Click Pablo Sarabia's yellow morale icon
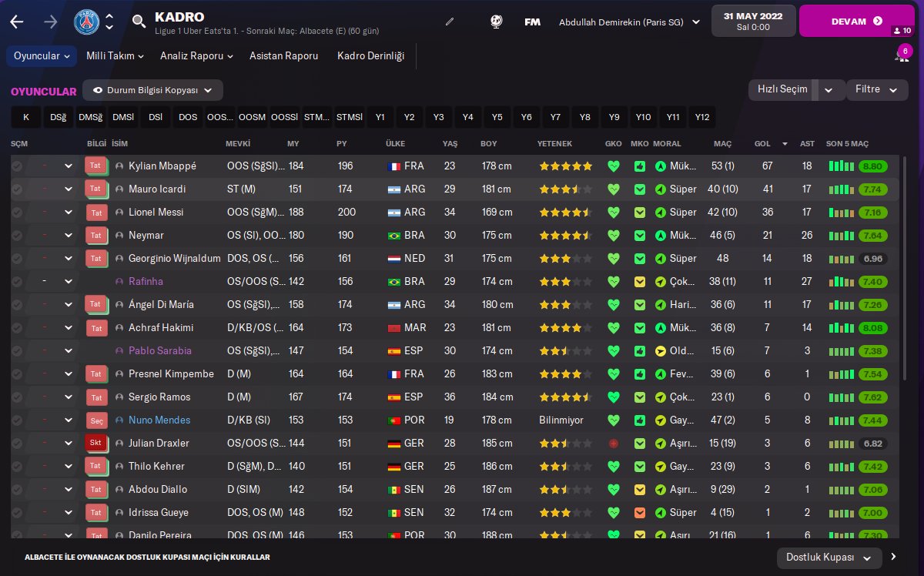 pos(660,351)
